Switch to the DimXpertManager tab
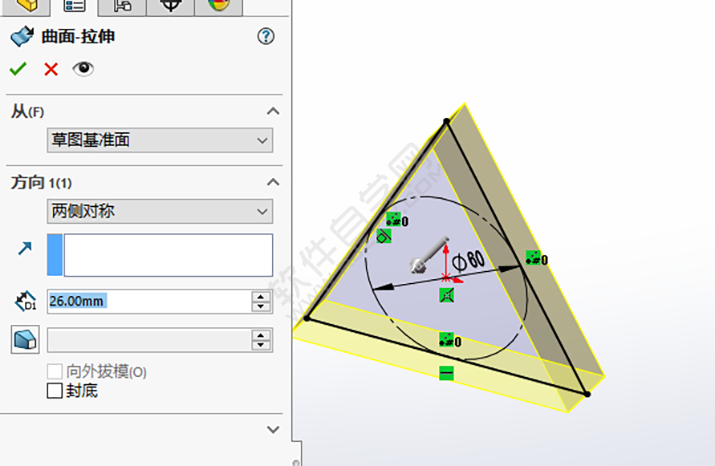The image size is (715, 466). pos(171,6)
